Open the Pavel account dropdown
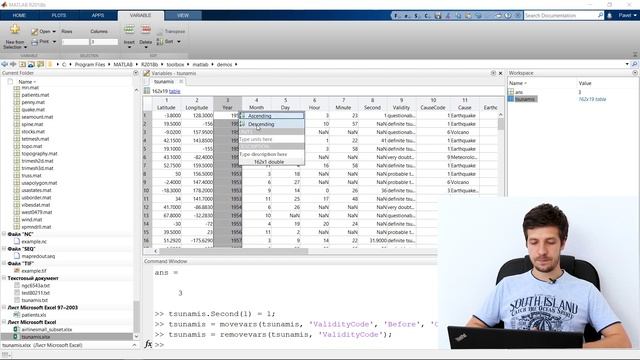 coord(627,16)
